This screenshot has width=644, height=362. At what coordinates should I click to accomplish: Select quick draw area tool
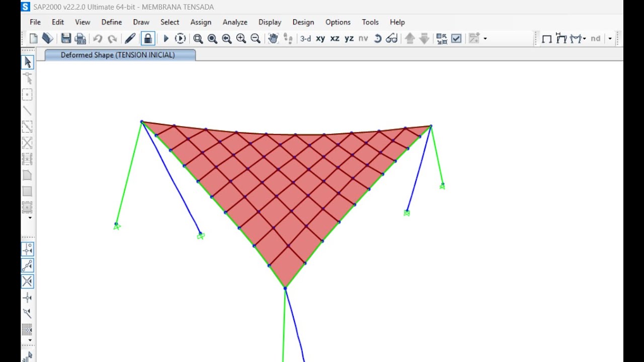(28, 207)
